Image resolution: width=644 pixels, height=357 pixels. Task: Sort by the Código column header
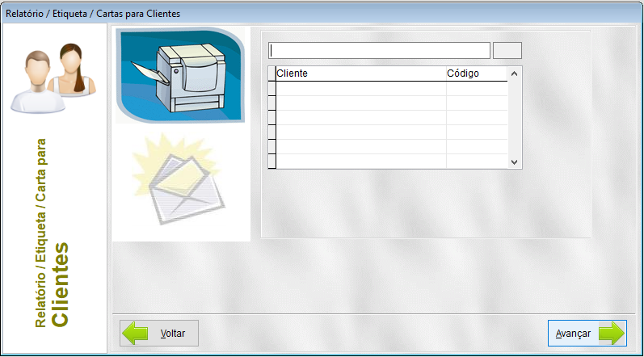click(476, 73)
